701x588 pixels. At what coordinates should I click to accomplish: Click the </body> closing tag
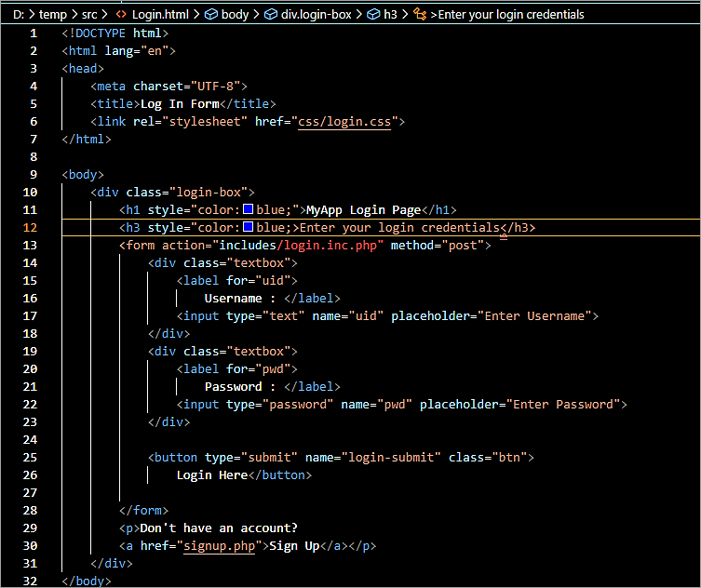click(x=87, y=581)
